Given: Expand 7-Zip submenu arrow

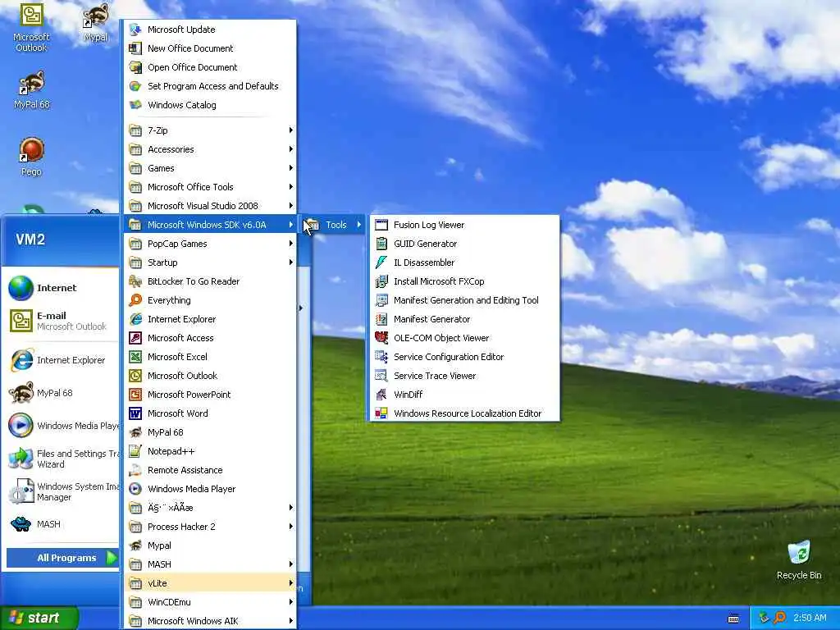Looking at the screenshot, I should (291, 130).
